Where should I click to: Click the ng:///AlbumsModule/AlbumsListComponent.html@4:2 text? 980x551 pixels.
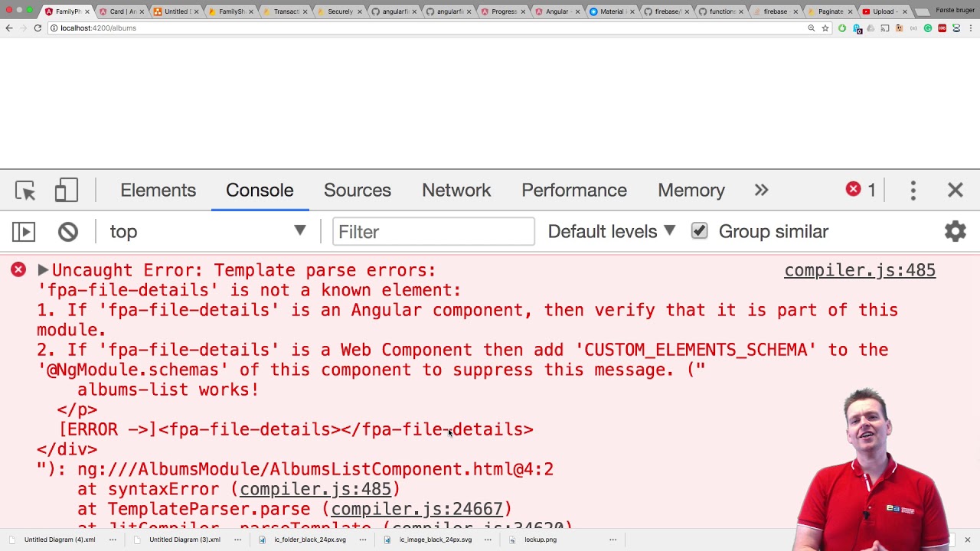315,469
